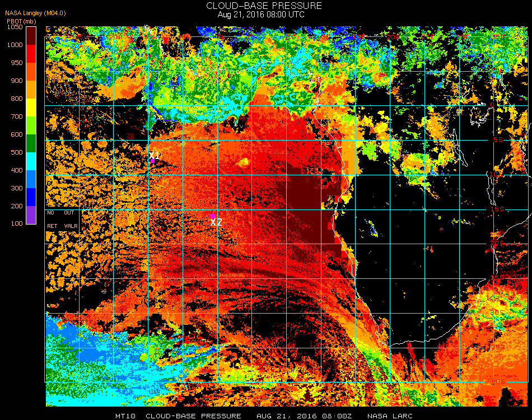Click the 'MT10' text in the footer

[x=125, y=416]
